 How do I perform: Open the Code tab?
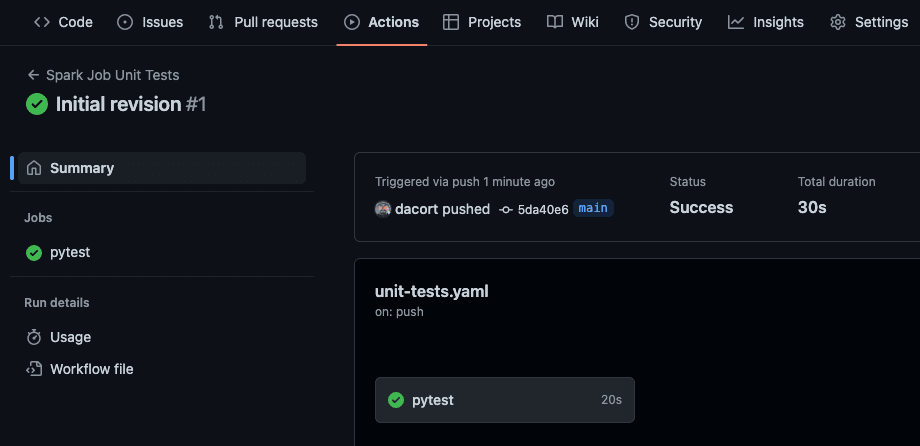pos(63,22)
